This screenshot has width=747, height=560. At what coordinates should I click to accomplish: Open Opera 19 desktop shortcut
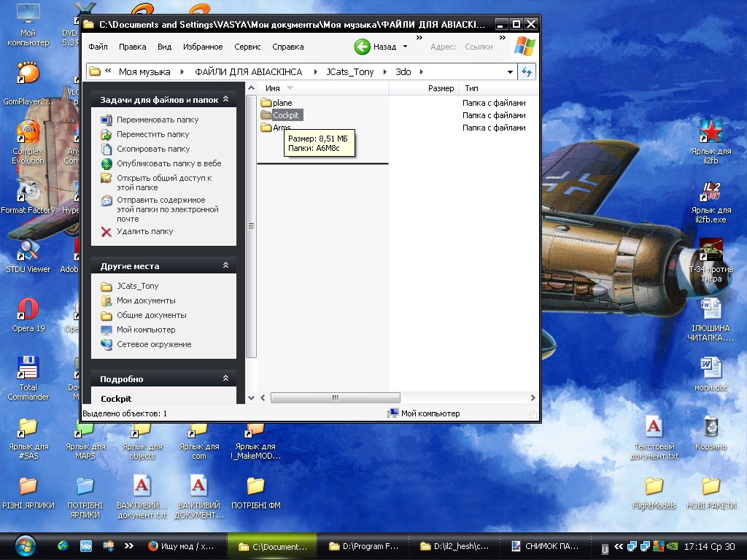pos(28,309)
